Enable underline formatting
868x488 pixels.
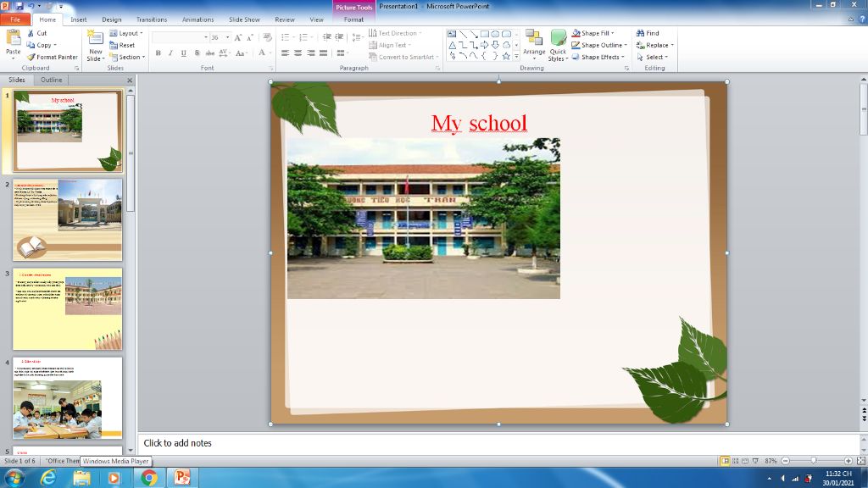(183, 53)
